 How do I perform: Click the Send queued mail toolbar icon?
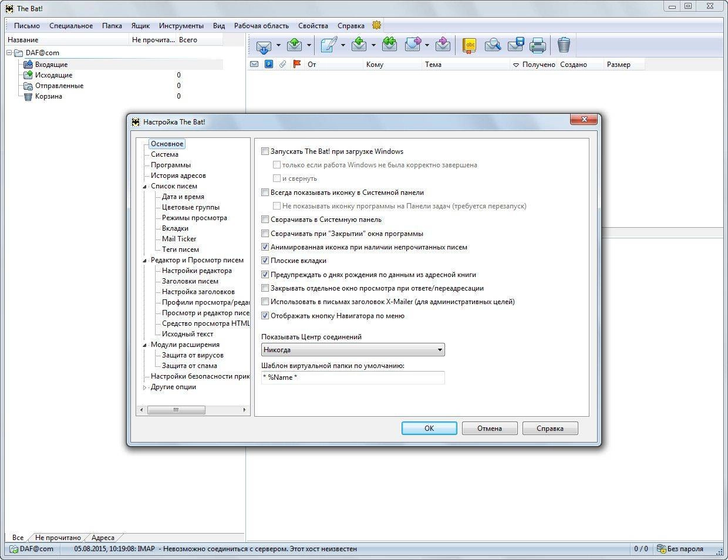tap(294, 45)
